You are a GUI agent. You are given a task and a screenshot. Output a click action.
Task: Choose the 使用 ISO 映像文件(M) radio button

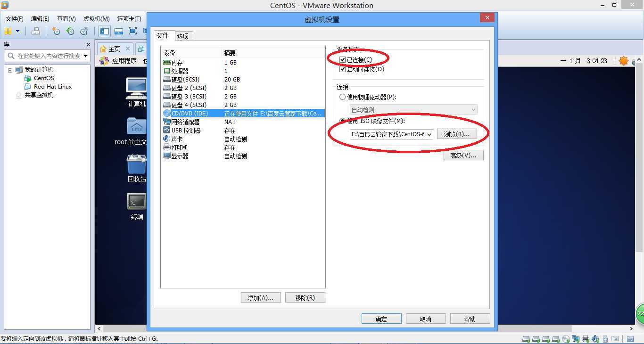point(343,121)
